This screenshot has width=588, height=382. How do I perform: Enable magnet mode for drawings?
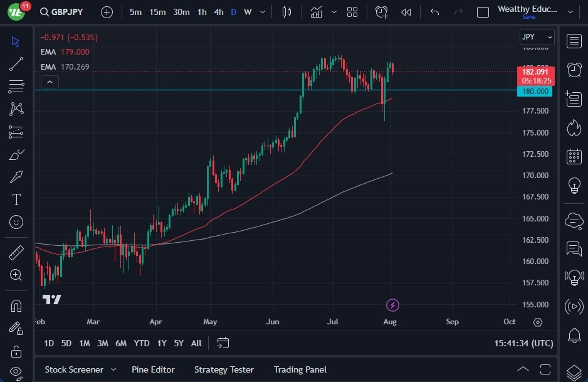pyautogui.click(x=16, y=305)
